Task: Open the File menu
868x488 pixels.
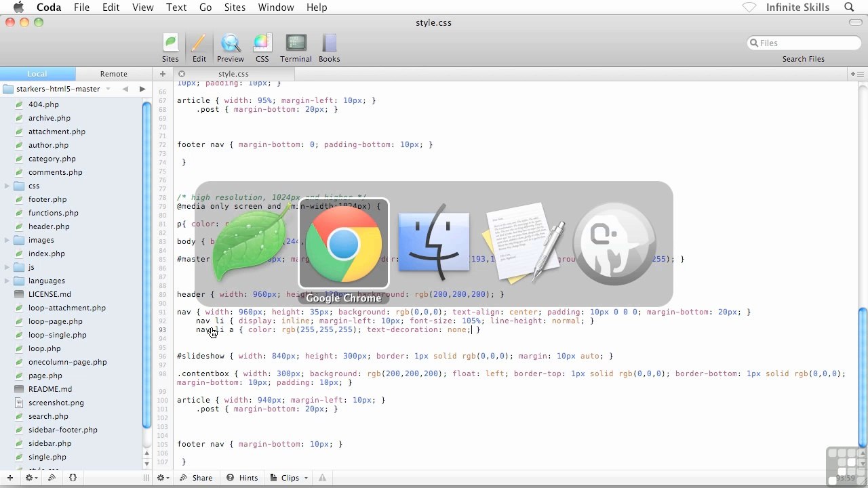Action: pos(81,7)
